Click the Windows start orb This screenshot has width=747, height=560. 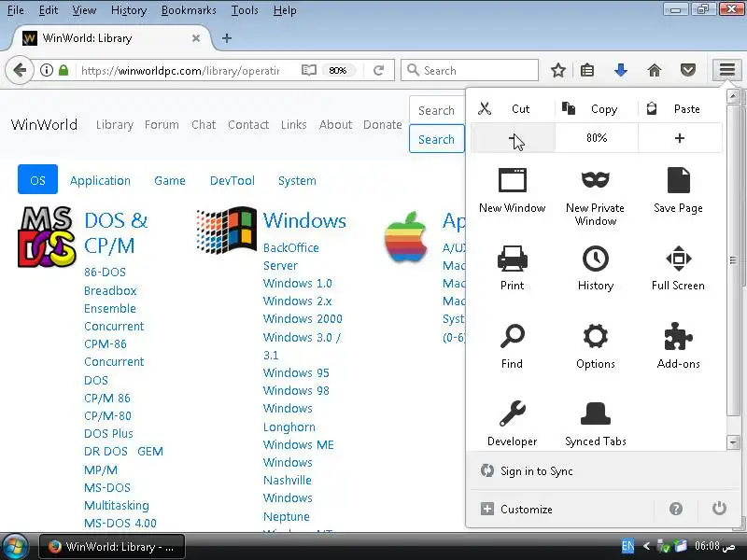pyautogui.click(x=13, y=546)
